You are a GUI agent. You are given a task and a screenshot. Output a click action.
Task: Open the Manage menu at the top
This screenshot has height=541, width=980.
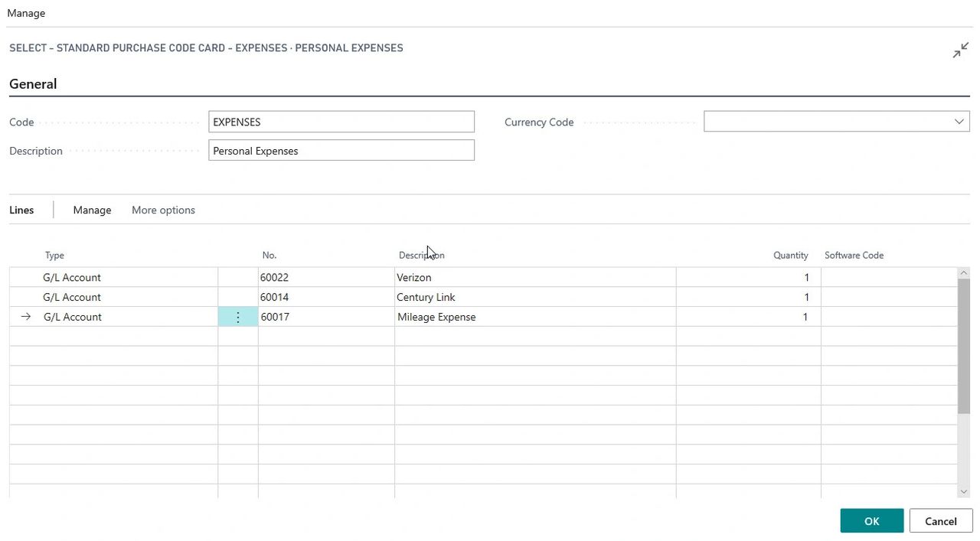pyautogui.click(x=26, y=13)
